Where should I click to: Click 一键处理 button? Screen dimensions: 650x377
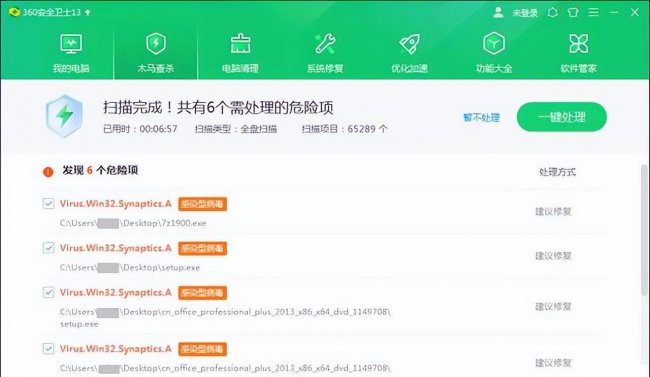(562, 117)
